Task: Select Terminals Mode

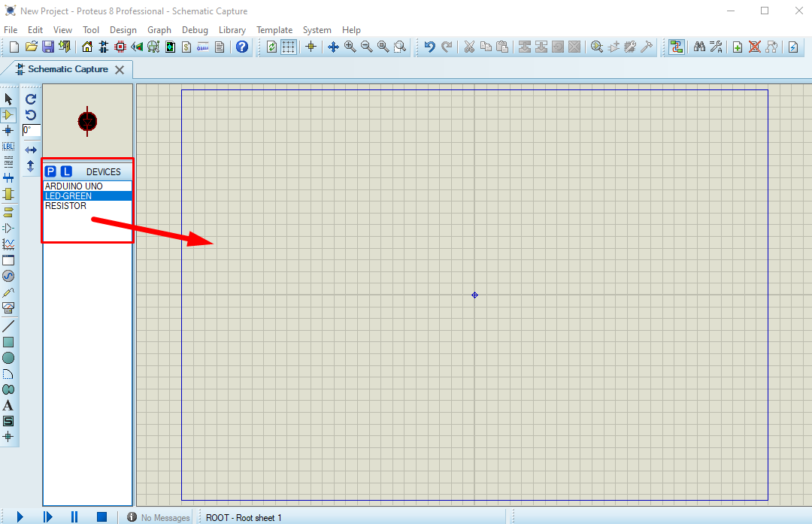Action: click(8, 212)
